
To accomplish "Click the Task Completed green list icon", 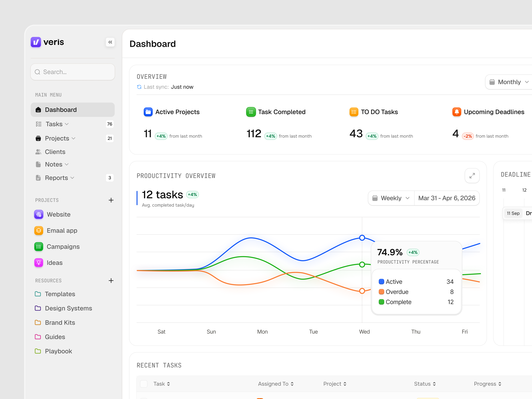I will [x=251, y=112].
